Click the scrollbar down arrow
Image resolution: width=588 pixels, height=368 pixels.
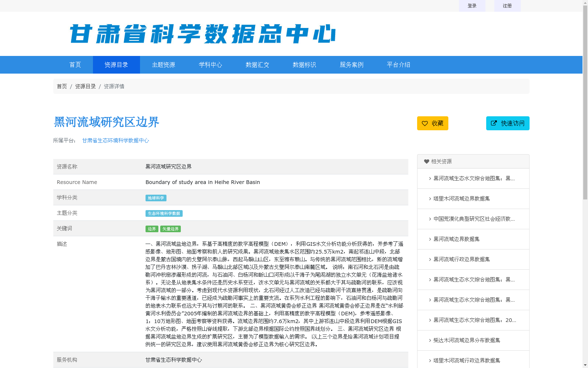point(585,365)
